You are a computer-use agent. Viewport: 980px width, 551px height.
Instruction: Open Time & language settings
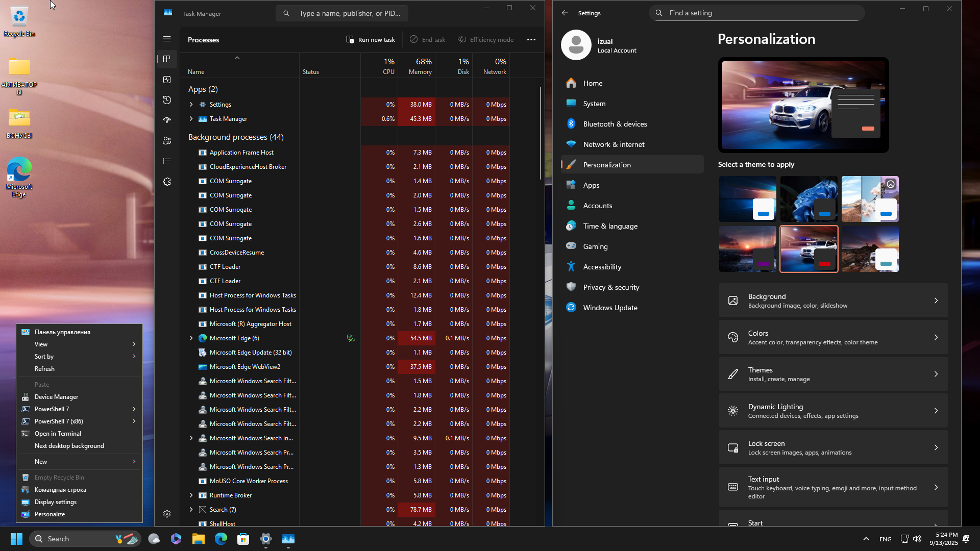click(x=632, y=226)
